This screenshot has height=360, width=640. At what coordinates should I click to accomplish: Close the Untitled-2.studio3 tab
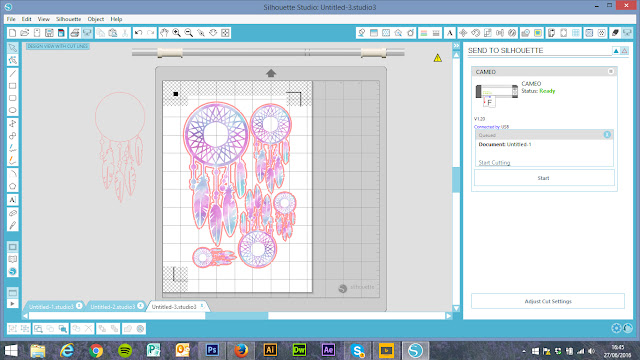click(x=140, y=305)
